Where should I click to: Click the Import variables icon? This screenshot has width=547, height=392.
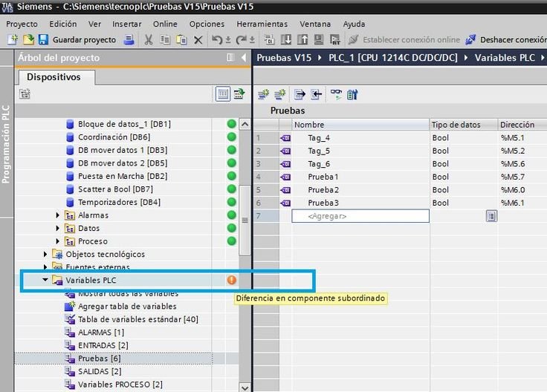pyautogui.click(x=316, y=94)
